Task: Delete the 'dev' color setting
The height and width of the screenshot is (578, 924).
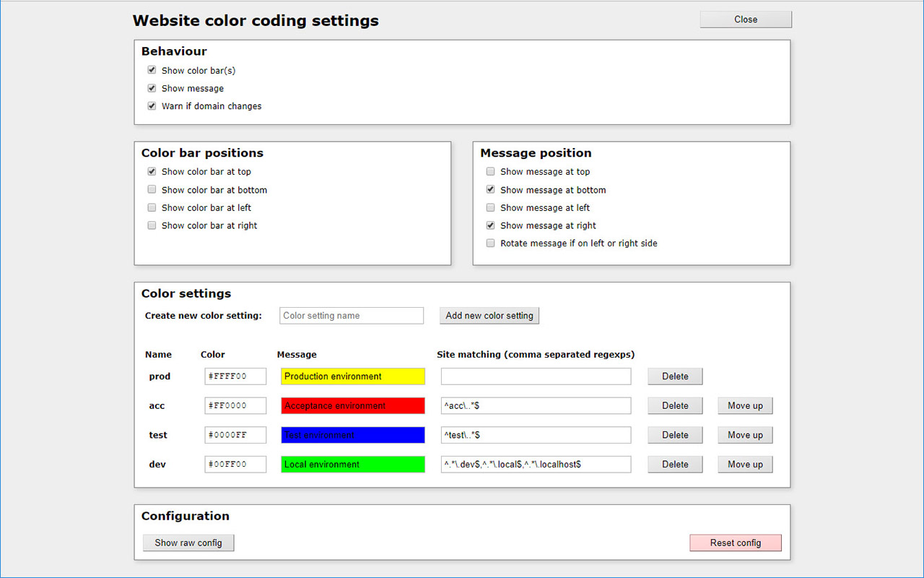Action: pos(674,464)
